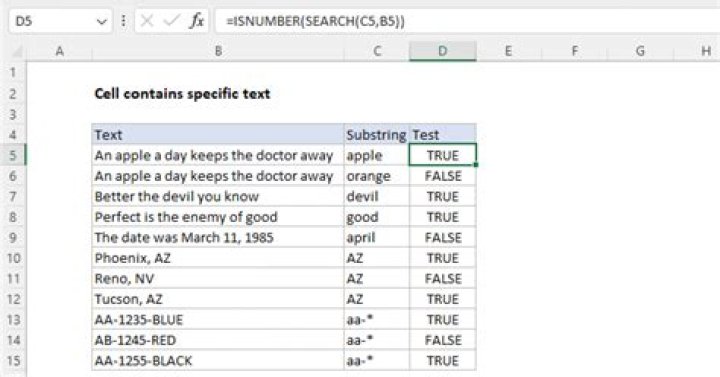
Task: Select column A header
Action: pyautogui.click(x=60, y=51)
